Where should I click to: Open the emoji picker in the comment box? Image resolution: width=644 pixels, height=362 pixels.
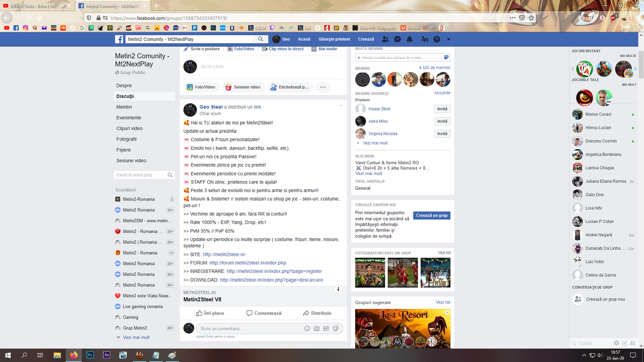[307, 328]
